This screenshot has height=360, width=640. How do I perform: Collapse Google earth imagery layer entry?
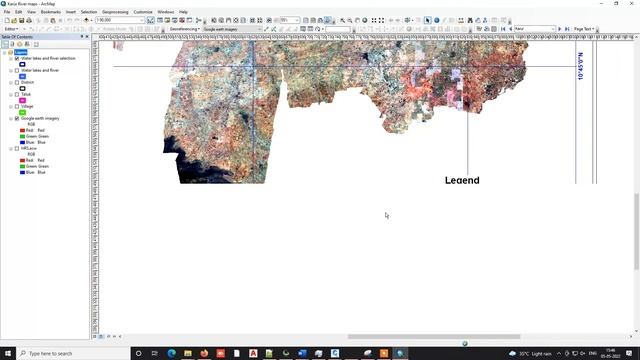tap(11, 118)
